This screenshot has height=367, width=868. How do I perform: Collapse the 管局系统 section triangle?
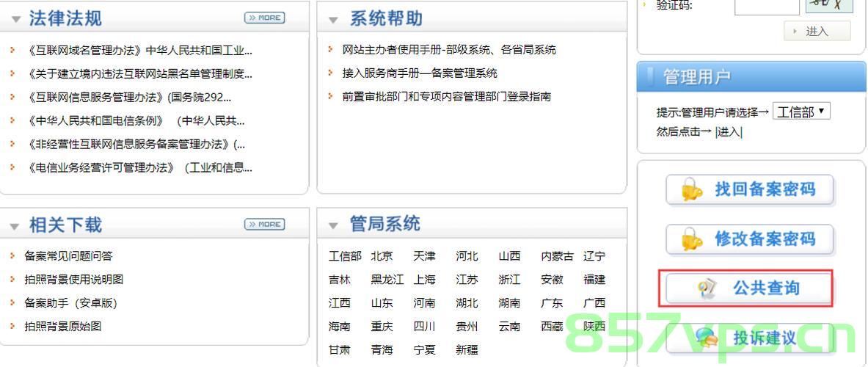pos(333,226)
